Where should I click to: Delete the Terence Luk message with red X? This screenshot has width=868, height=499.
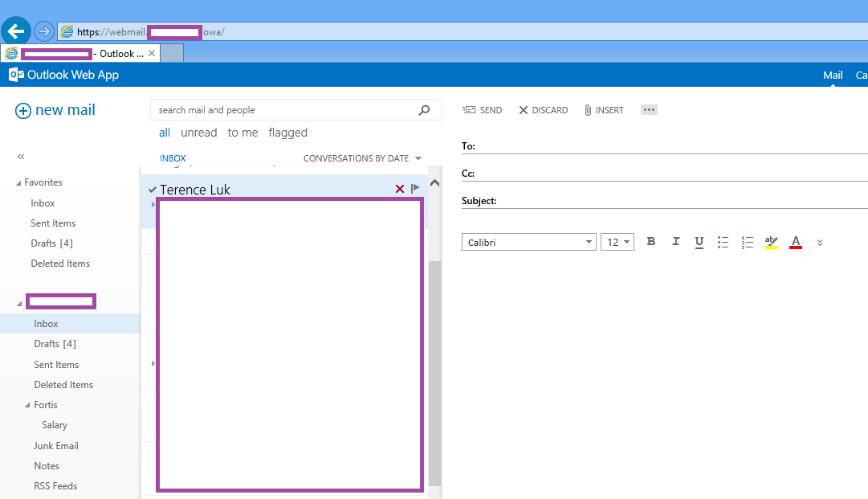pyautogui.click(x=400, y=189)
